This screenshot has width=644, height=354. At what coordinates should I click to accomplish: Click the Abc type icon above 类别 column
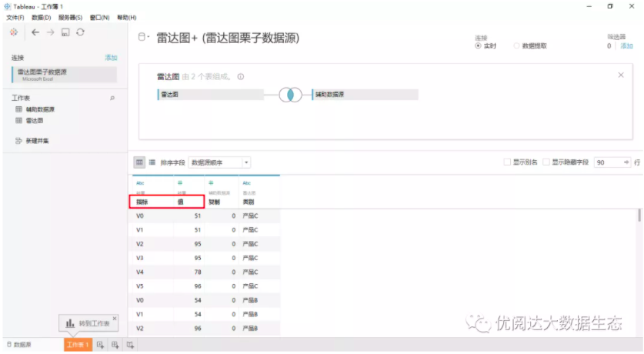tap(246, 183)
